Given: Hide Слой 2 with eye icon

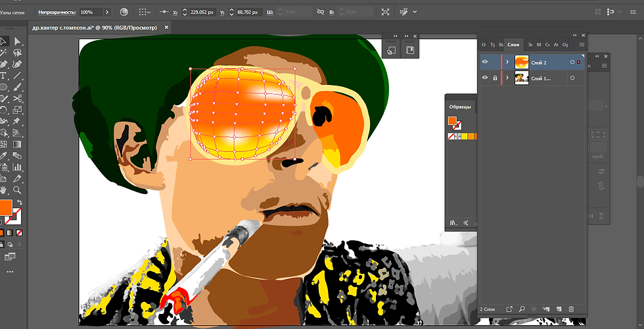Looking at the screenshot, I should tap(485, 62).
